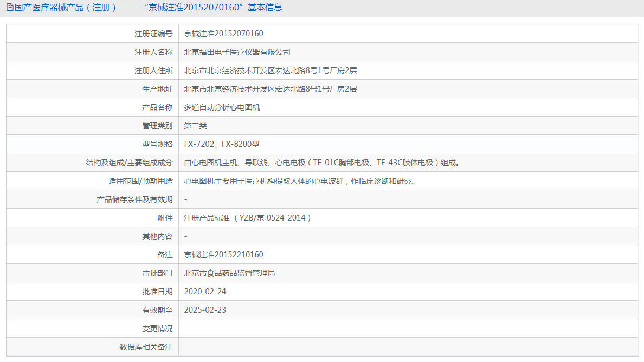The image size is (644, 362).
Task: Click the 审批部门 label
Action: click(x=157, y=273)
